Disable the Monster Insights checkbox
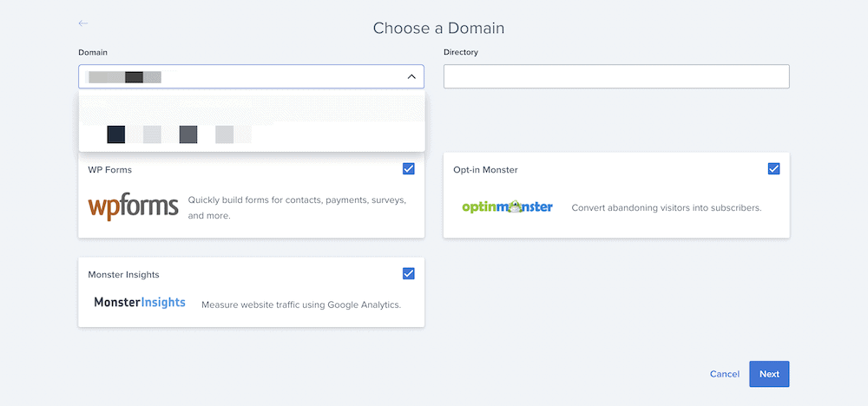 [409, 273]
